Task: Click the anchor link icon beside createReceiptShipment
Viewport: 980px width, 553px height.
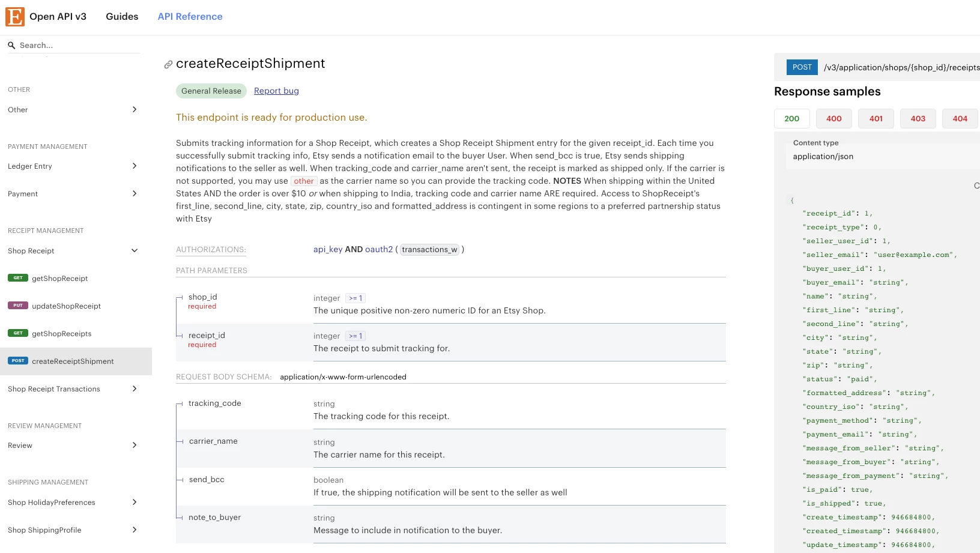Action: pos(168,65)
